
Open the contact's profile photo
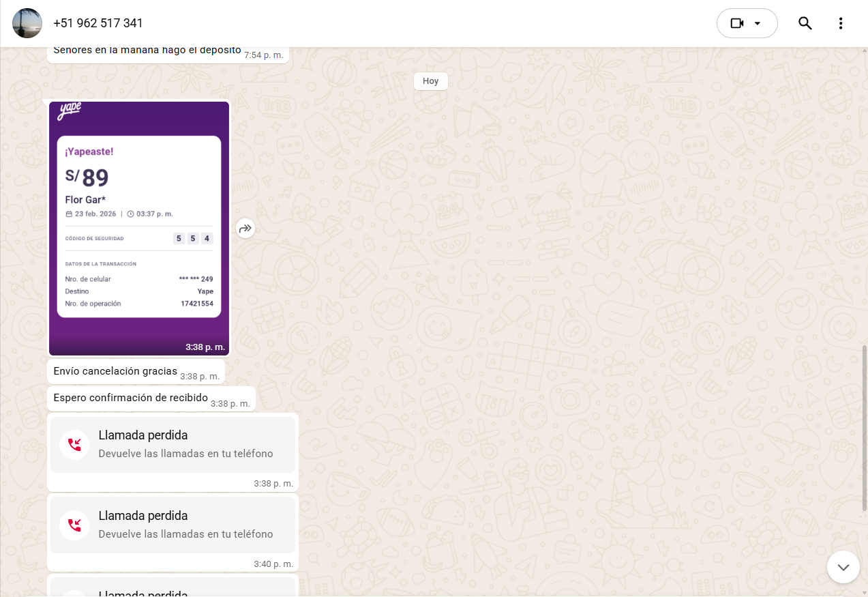point(27,23)
